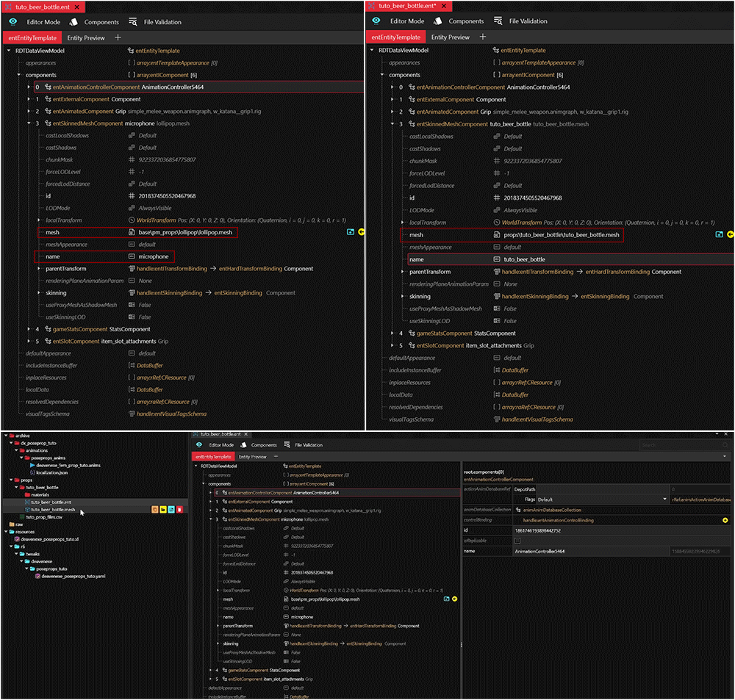
Task: Click yellow arrow icon beside props\tuto_beer_bottle mesh path
Action: coord(730,235)
